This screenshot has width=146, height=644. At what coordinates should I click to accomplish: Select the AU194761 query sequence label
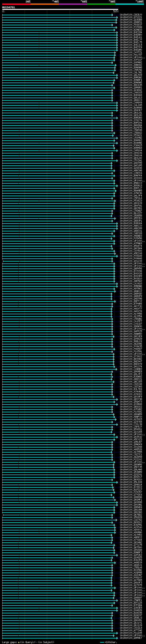click(x=8, y=8)
